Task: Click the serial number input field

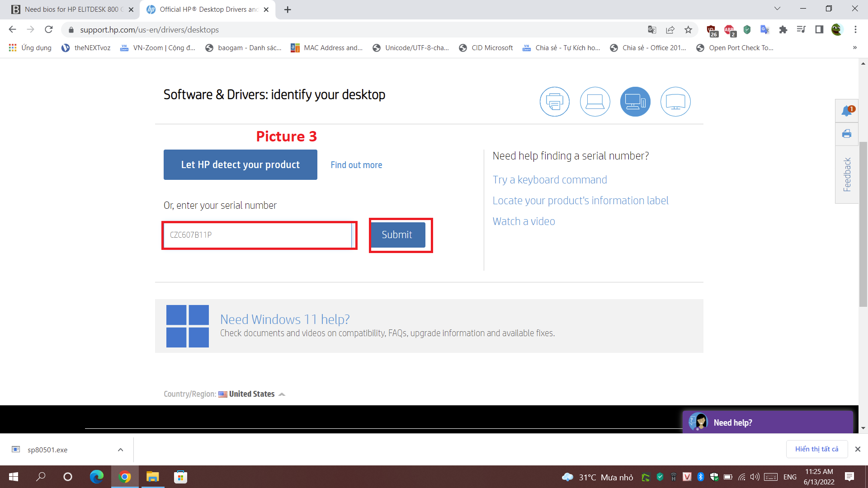Action: tap(258, 235)
